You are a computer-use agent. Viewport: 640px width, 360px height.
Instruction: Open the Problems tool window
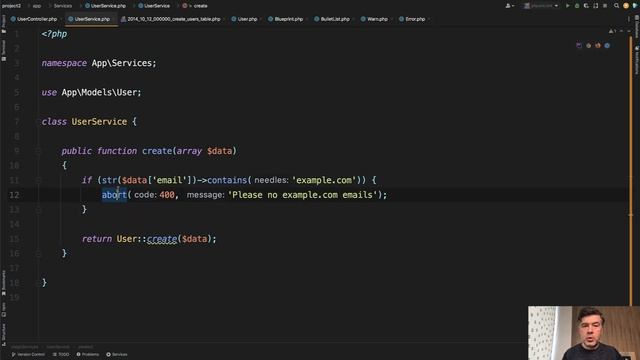88,354
